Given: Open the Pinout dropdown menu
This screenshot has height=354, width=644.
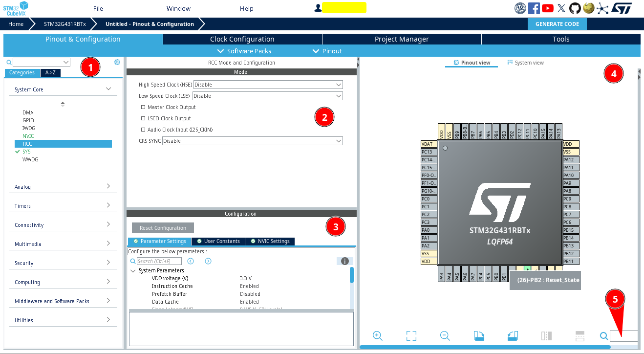Looking at the screenshot, I should [327, 51].
